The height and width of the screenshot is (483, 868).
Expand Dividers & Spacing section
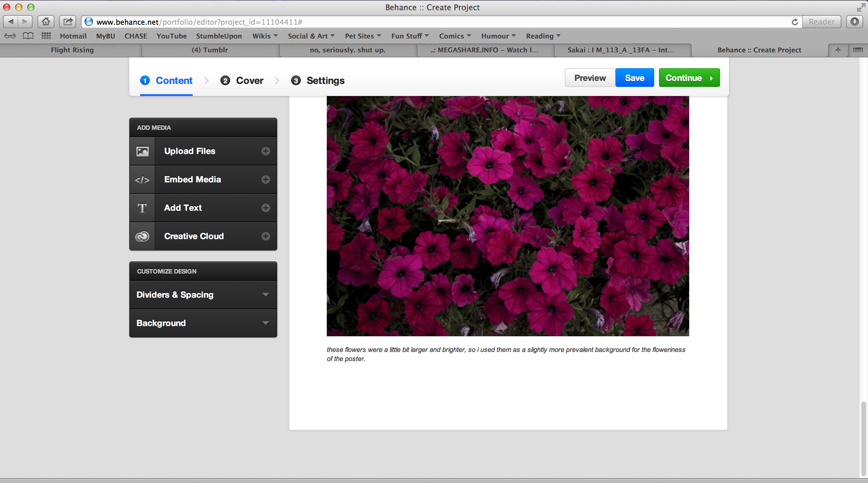click(203, 295)
